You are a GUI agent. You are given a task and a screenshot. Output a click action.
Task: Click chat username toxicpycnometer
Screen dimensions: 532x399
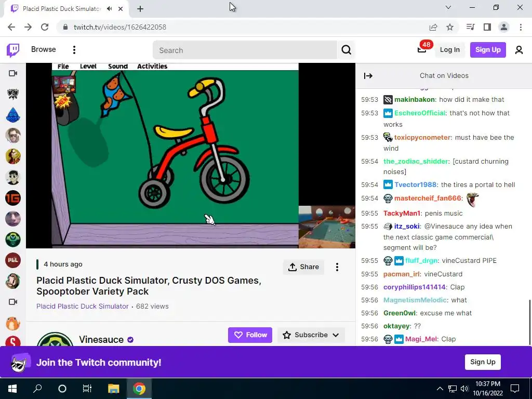422,137
